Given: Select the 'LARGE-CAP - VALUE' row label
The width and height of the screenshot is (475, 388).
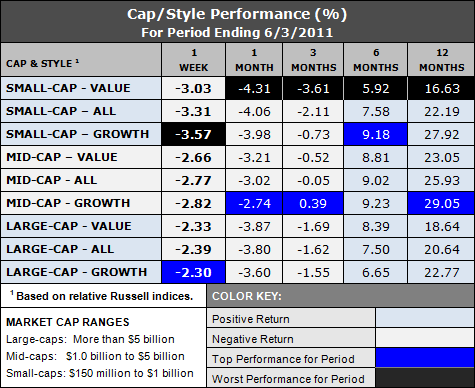Looking at the screenshot, I should coord(69,226).
